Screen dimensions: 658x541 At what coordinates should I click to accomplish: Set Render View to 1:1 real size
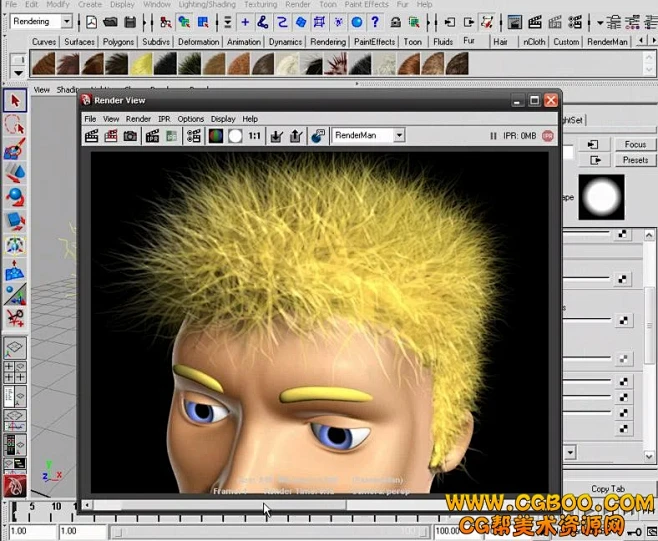(x=254, y=136)
